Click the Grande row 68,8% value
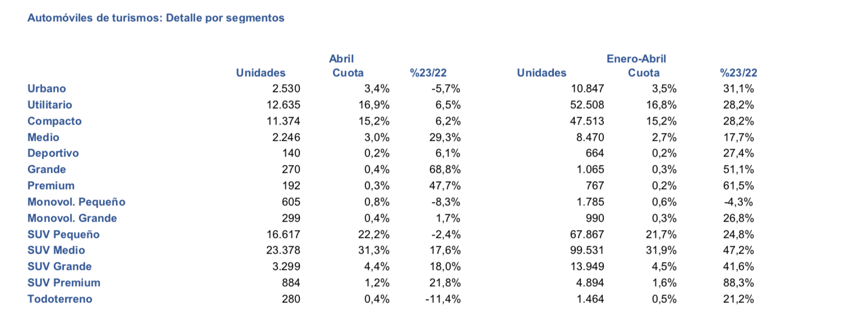 446,169
